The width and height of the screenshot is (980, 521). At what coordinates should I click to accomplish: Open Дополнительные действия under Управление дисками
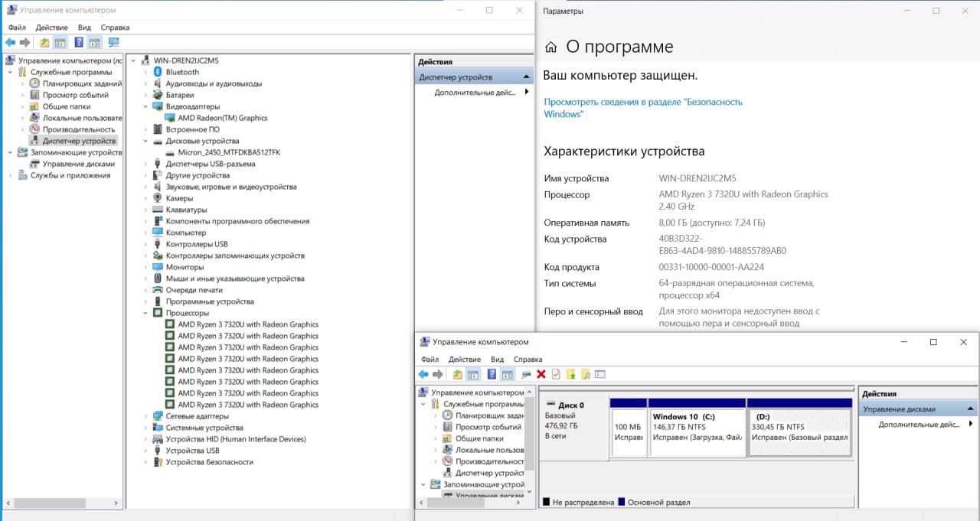click(919, 425)
